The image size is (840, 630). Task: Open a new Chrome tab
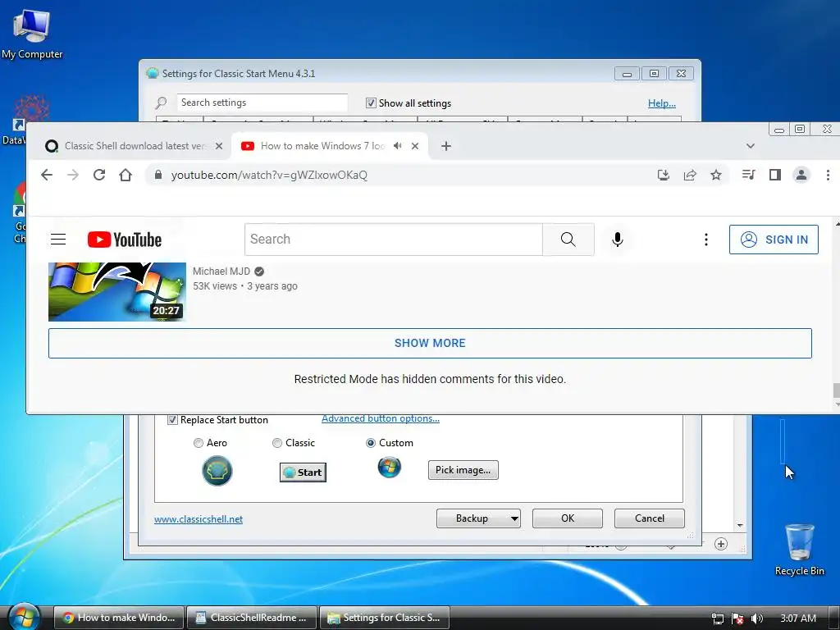pyautogui.click(x=445, y=146)
